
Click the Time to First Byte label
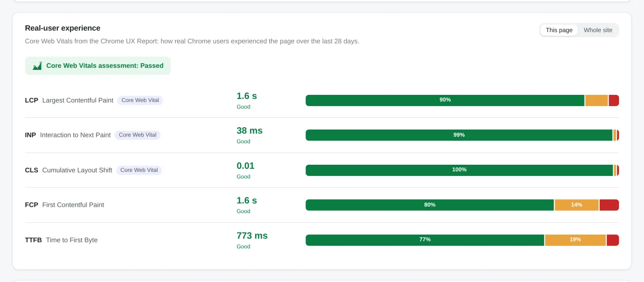click(72, 240)
